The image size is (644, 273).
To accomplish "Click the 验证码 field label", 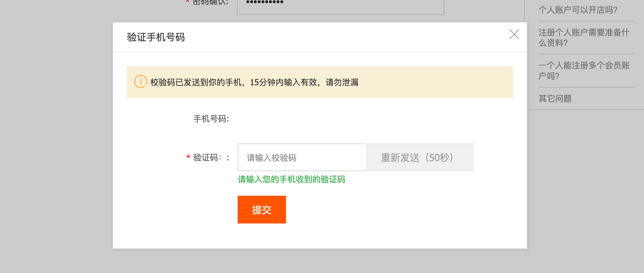I will click(x=208, y=158).
